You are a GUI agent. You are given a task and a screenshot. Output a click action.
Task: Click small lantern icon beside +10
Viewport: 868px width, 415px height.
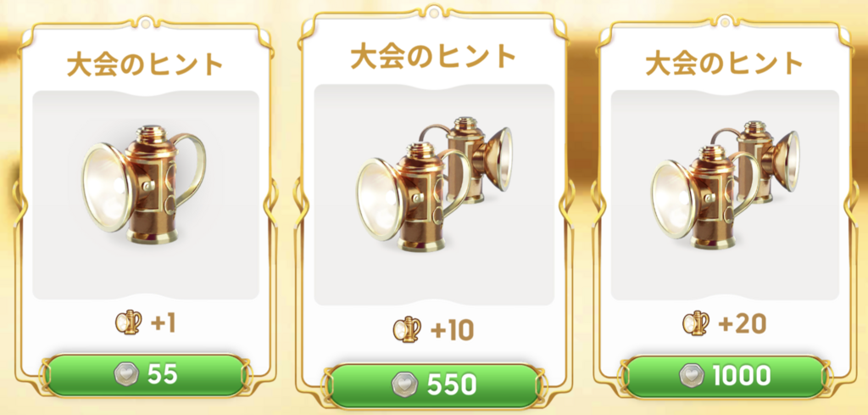coord(407,329)
